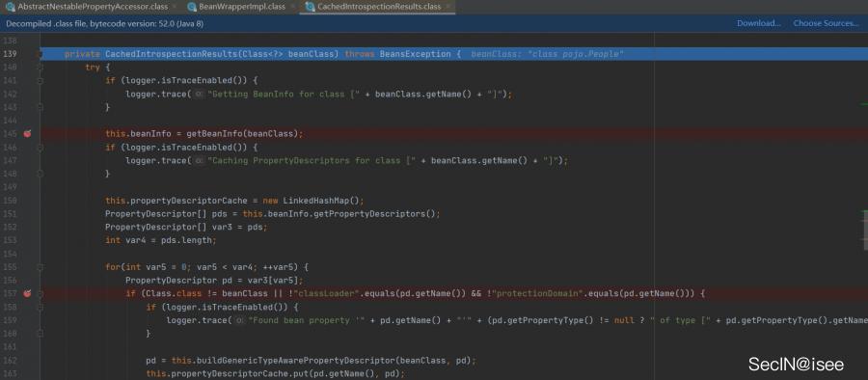Image resolution: width=868 pixels, height=380 pixels.
Task: Click "Caching PropertyDescriptors for class [" string
Action: (312, 161)
